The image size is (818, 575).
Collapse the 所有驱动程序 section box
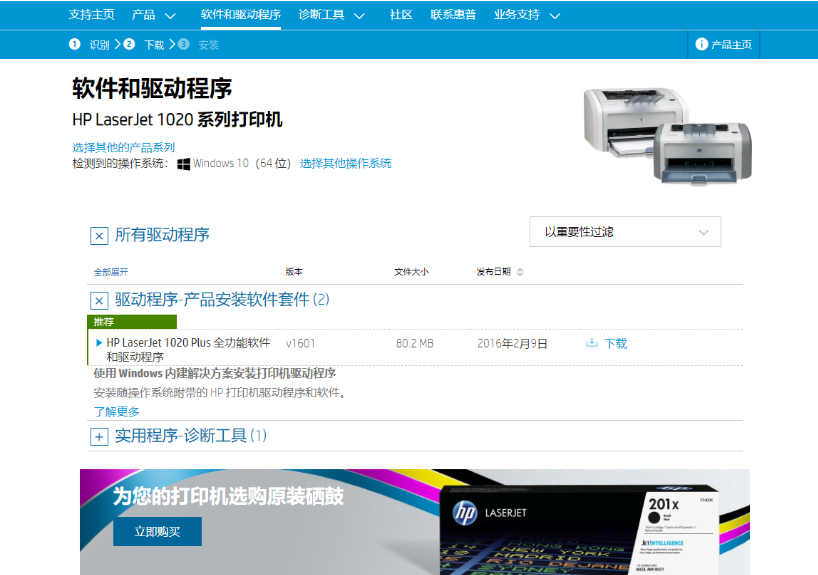(99, 236)
